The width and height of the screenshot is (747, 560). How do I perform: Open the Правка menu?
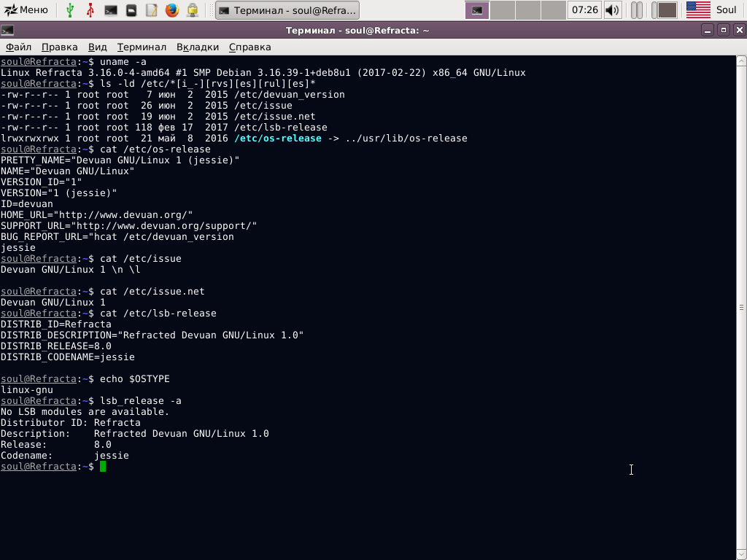60,47
